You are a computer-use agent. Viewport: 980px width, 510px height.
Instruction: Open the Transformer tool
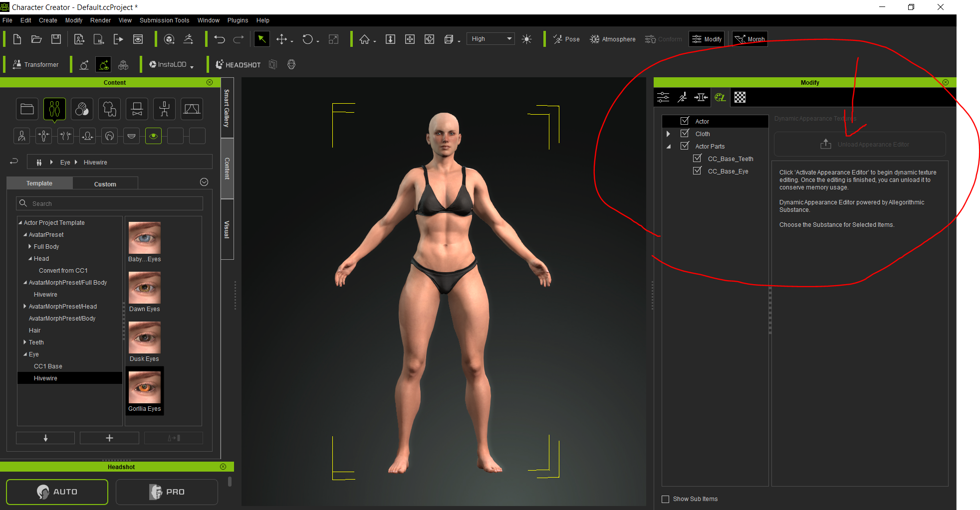pos(35,64)
